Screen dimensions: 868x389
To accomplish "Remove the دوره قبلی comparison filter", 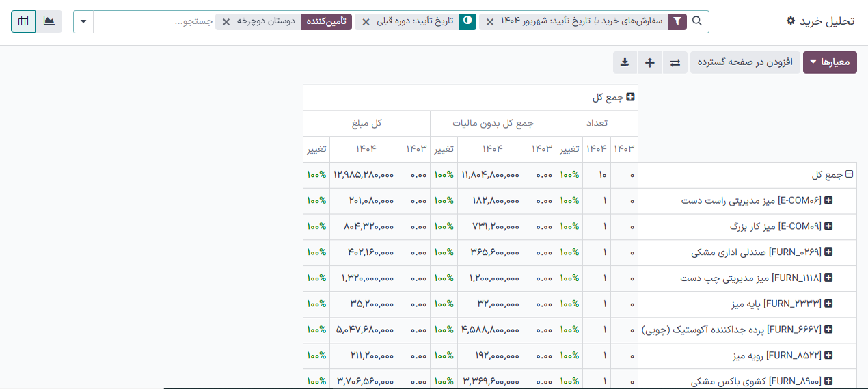I will coord(366,22).
